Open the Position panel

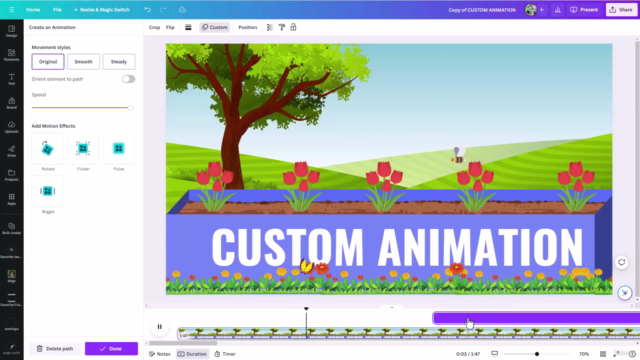pyautogui.click(x=248, y=27)
